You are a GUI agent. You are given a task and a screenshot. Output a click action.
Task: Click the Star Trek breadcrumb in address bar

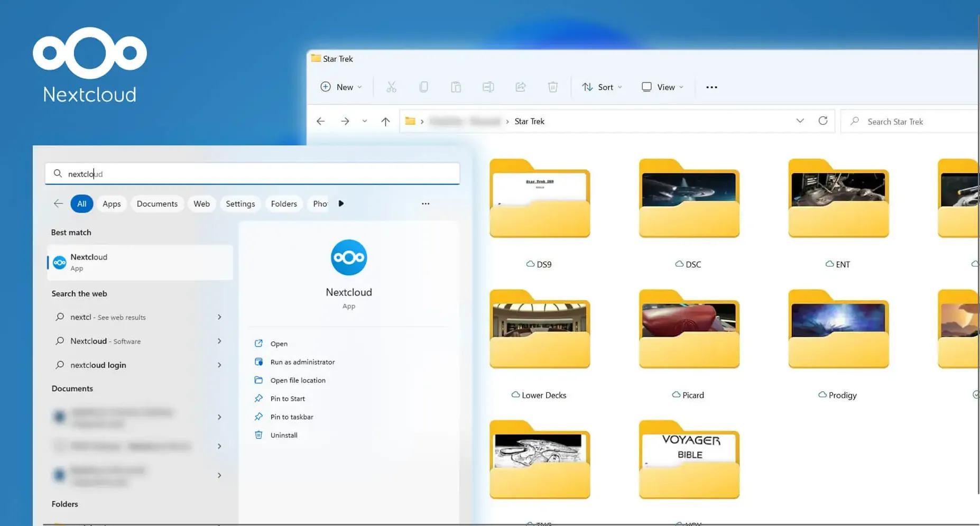point(529,121)
